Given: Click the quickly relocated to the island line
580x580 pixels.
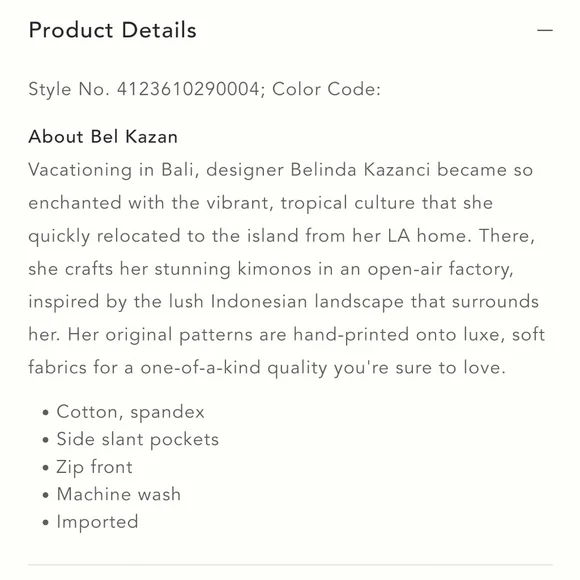Looking at the screenshot, I should pyautogui.click(x=282, y=236).
